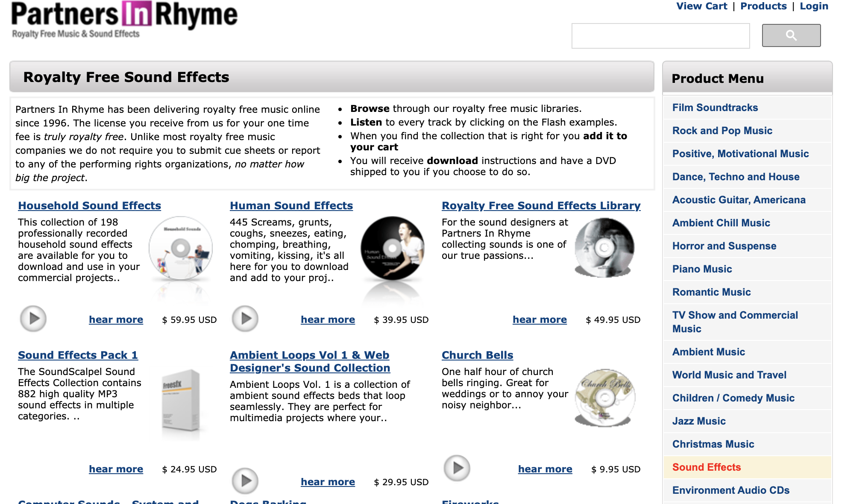Click the Sound Effects Pack 1 box image
Screen dimensions: 868x504
(x=181, y=401)
